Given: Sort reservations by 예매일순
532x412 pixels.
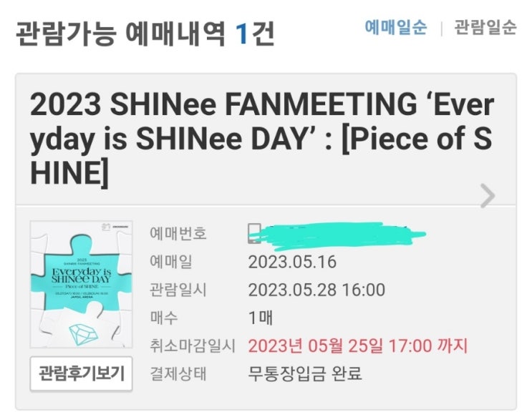Looking at the screenshot, I should (x=396, y=27).
